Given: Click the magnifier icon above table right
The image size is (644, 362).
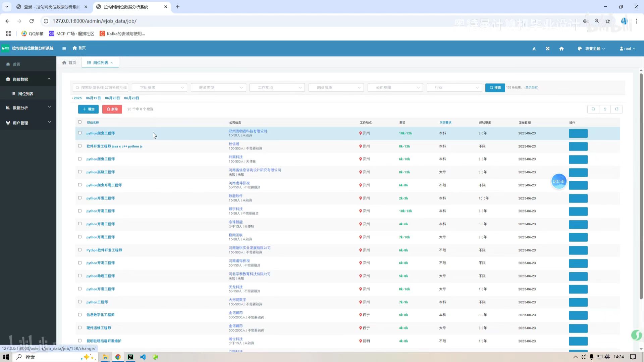Looking at the screenshot, I should tap(593, 109).
